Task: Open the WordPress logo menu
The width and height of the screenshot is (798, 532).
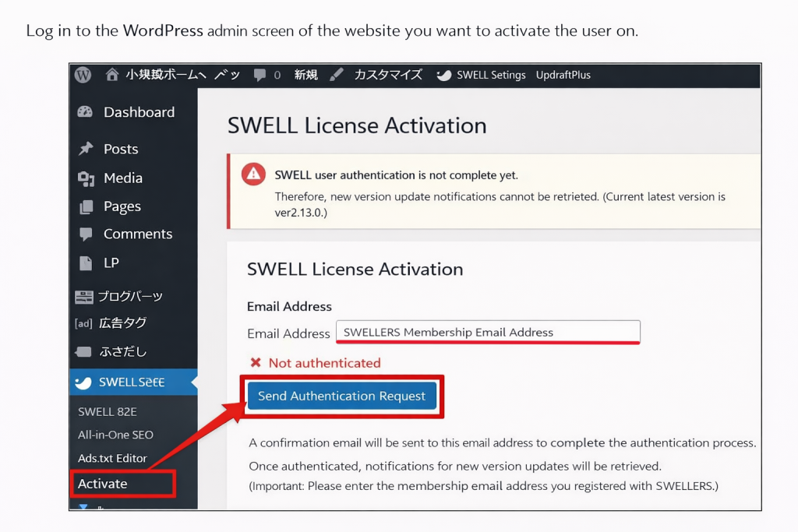Action: [x=84, y=75]
